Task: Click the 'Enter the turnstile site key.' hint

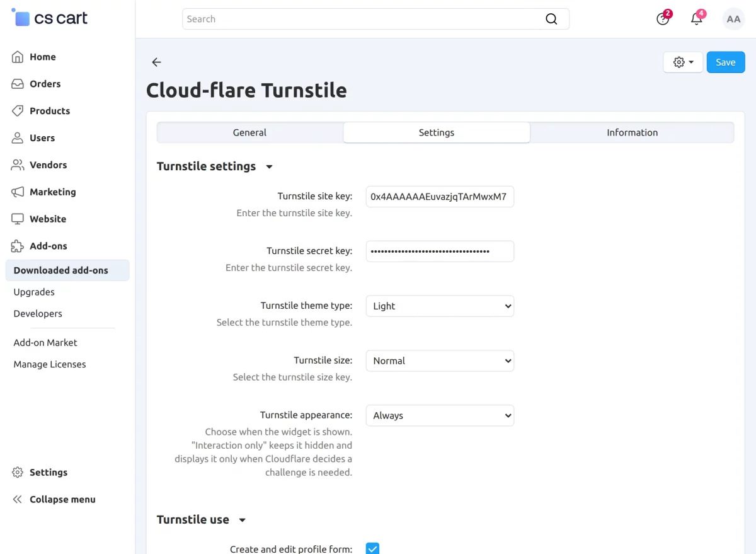Action: tap(294, 213)
